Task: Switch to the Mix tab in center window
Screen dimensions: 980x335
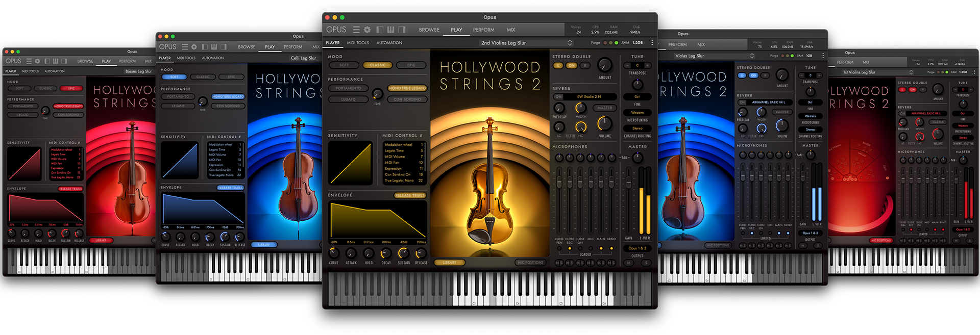Action: 511,30
